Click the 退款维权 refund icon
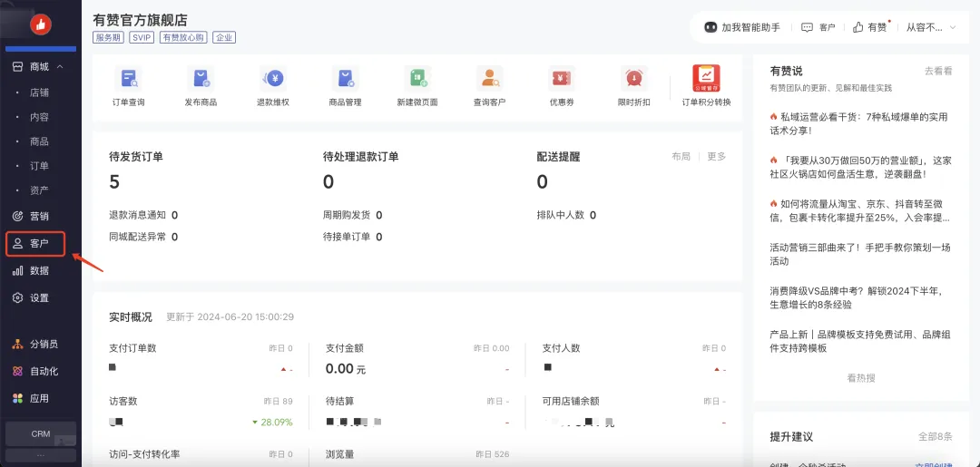Screen dimensions: 980x467 tap(272, 79)
